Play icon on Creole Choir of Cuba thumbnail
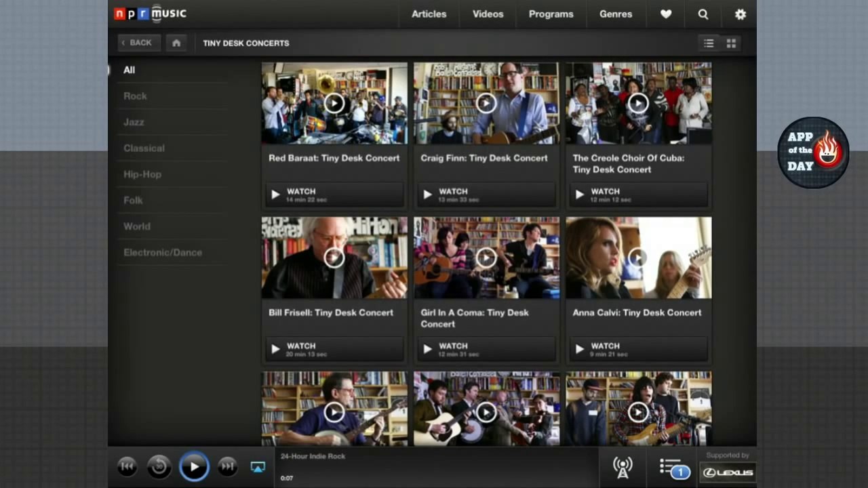Image resolution: width=868 pixels, height=488 pixels. [638, 103]
